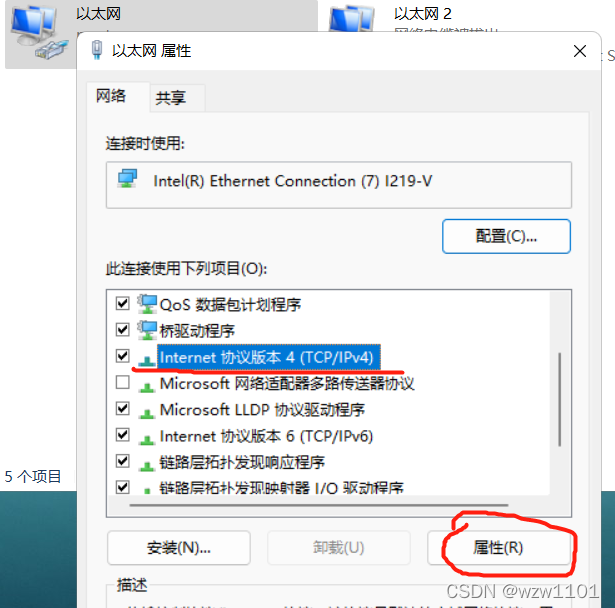Open adapter settings with 配置(C)... button
Viewport: 615px width, 608px height.
click(x=506, y=236)
